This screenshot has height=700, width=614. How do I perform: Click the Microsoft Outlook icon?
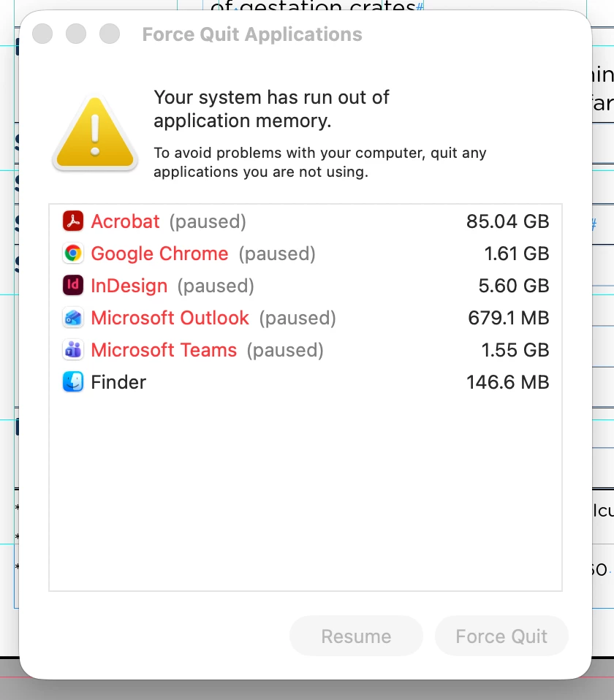pyautogui.click(x=73, y=318)
